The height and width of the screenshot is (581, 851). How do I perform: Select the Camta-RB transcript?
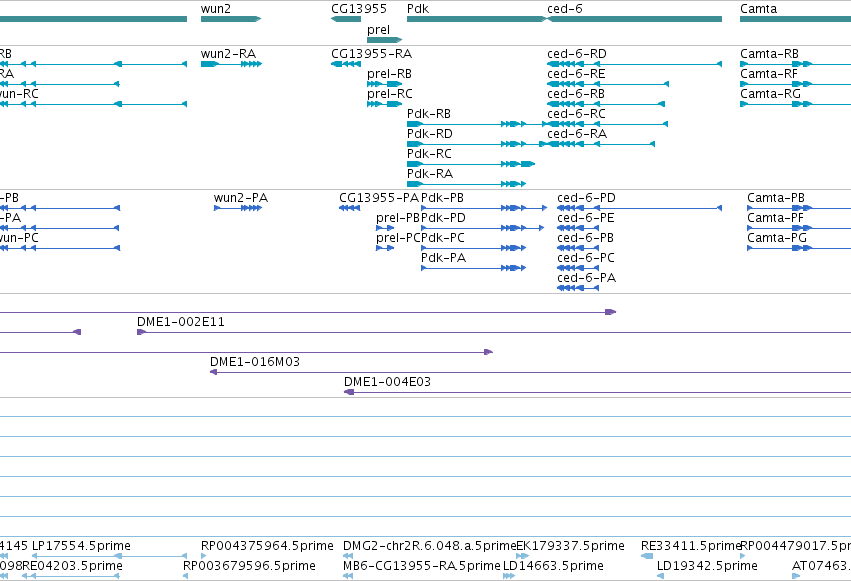(796, 64)
